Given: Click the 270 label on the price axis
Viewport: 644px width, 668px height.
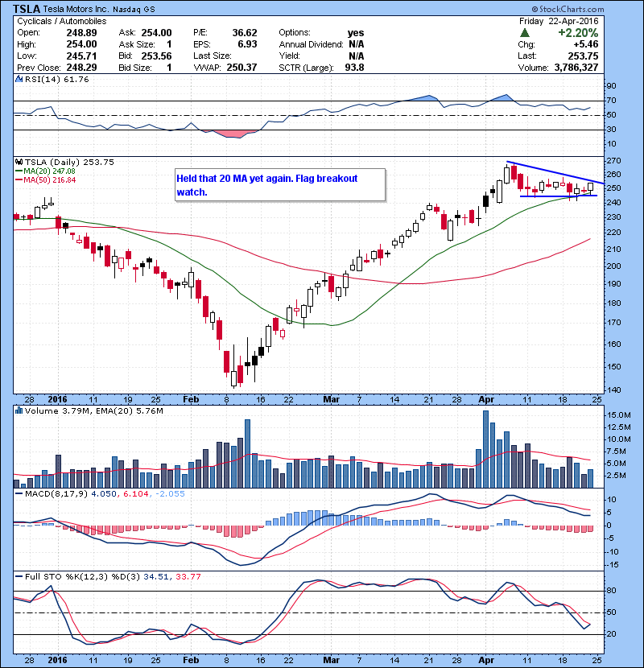Looking at the screenshot, I should [x=613, y=161].
